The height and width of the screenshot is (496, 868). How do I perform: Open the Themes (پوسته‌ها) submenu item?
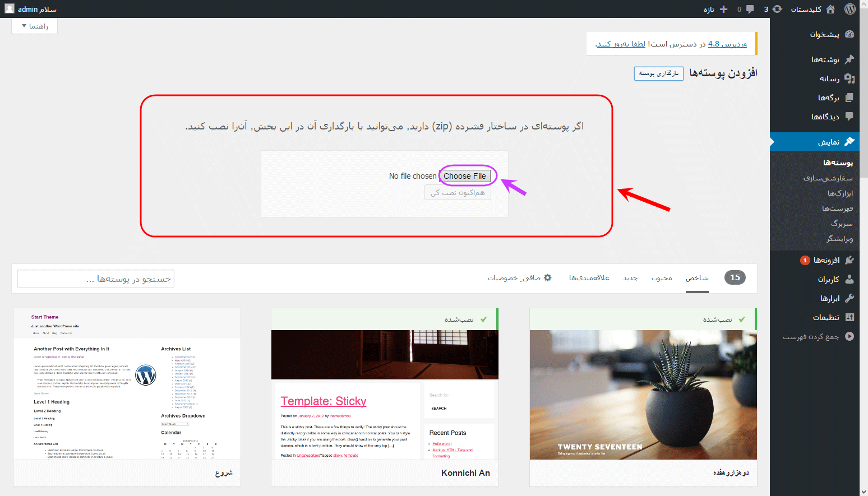tap(838, 163)
